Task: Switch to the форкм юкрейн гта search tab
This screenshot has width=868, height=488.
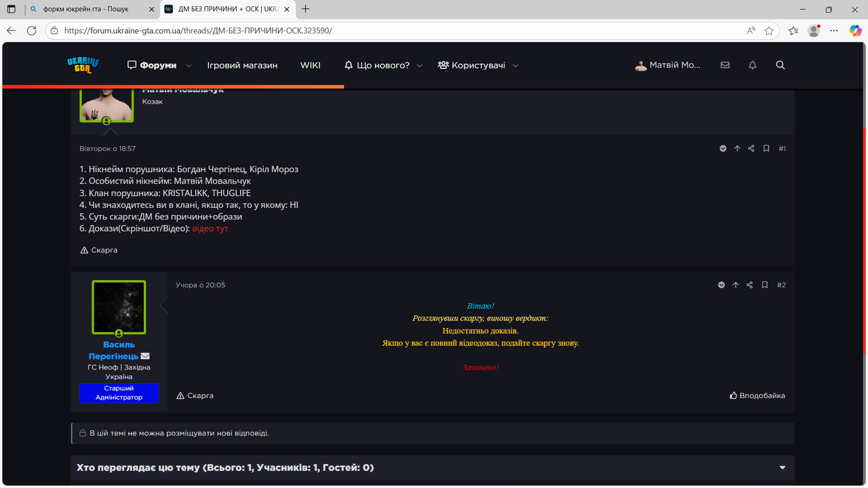Action: tap(91, 9)
